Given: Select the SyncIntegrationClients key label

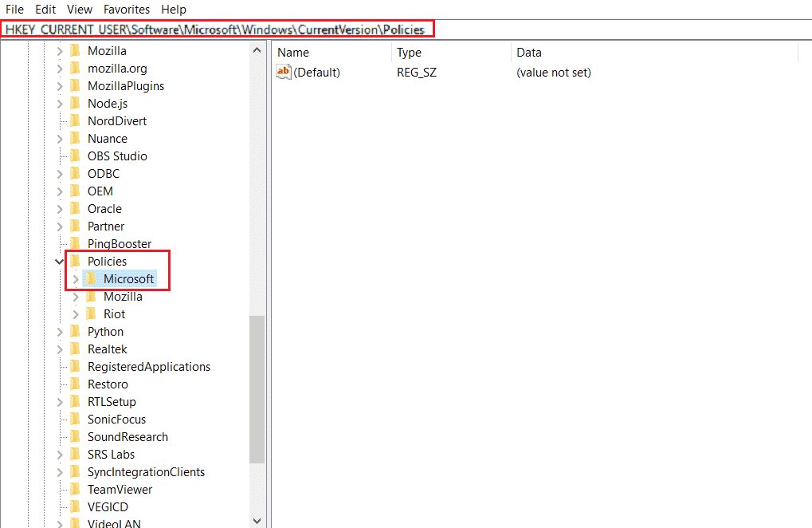Looking at the screenshot, I should [x=146, y=472].
